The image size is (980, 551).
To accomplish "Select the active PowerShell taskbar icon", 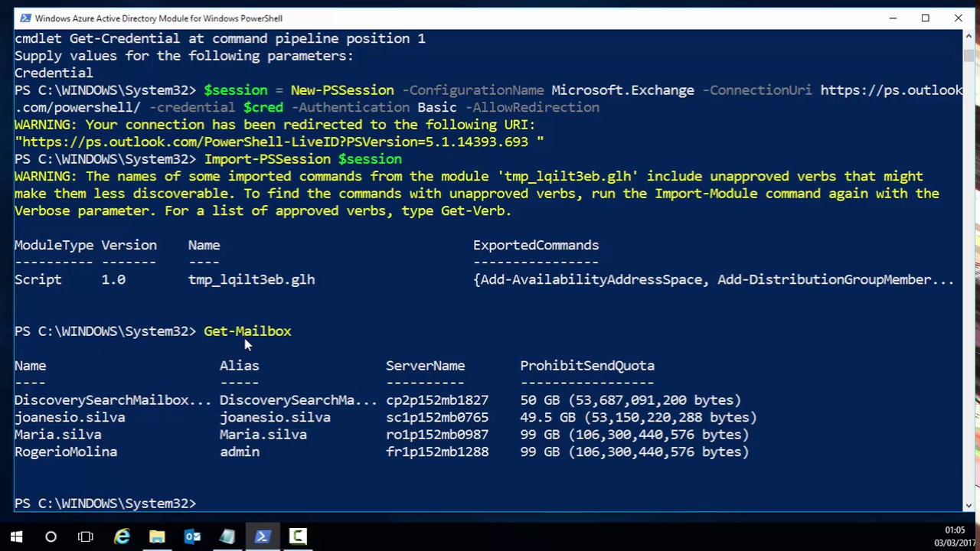I will (263, 536).
